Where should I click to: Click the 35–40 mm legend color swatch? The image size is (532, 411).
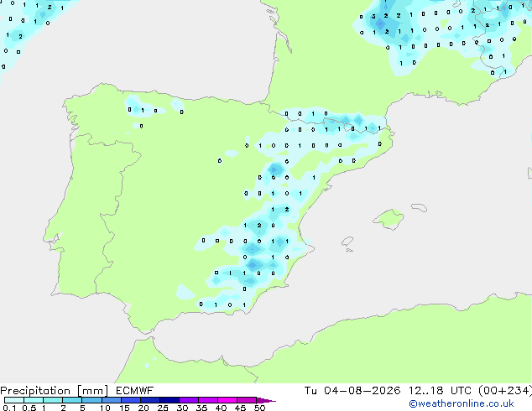[x=207, y=400]
